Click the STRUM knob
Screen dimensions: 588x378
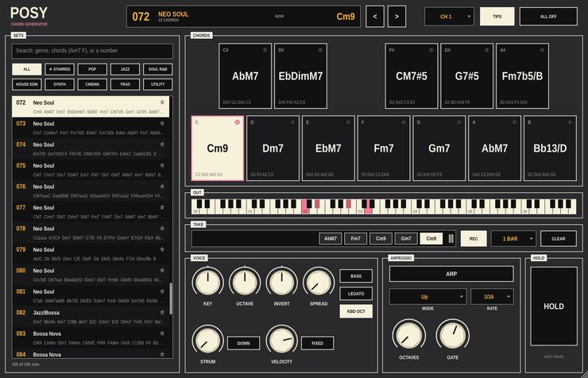(207, 340)
